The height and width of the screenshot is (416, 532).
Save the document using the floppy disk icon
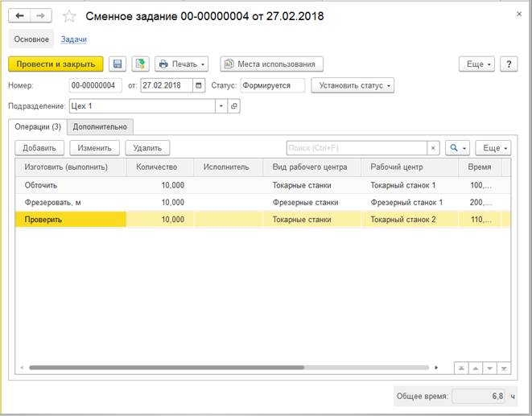(118, 64)
